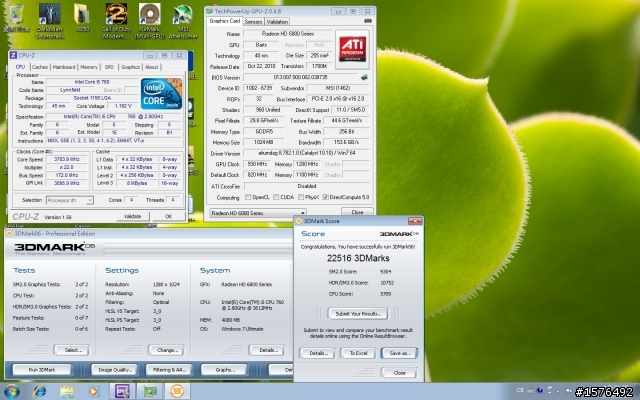Click the 3DMark06 main window title icon
This screenshot has width=640, height=400.
(9, 233)
